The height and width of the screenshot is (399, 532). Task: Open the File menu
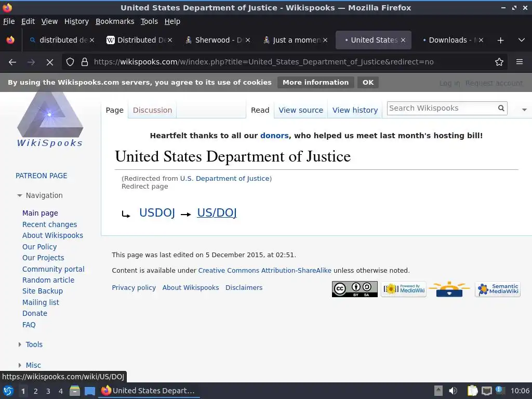[9, 21]
